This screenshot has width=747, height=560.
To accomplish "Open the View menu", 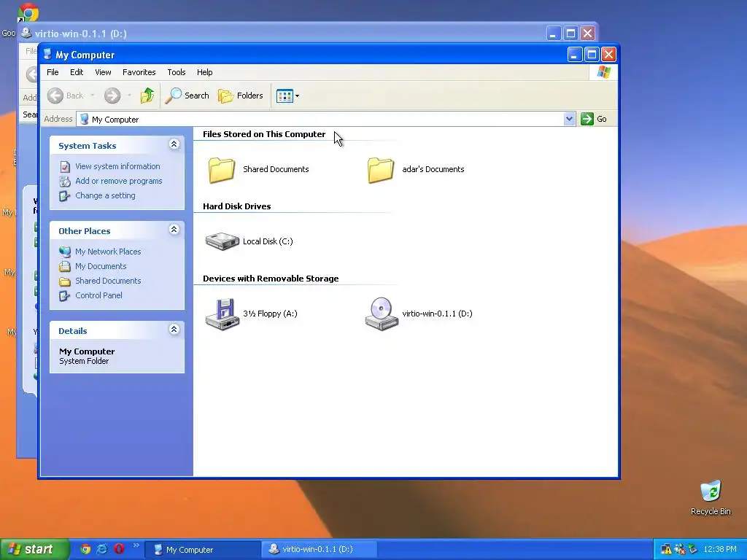I will click(103, 72).
